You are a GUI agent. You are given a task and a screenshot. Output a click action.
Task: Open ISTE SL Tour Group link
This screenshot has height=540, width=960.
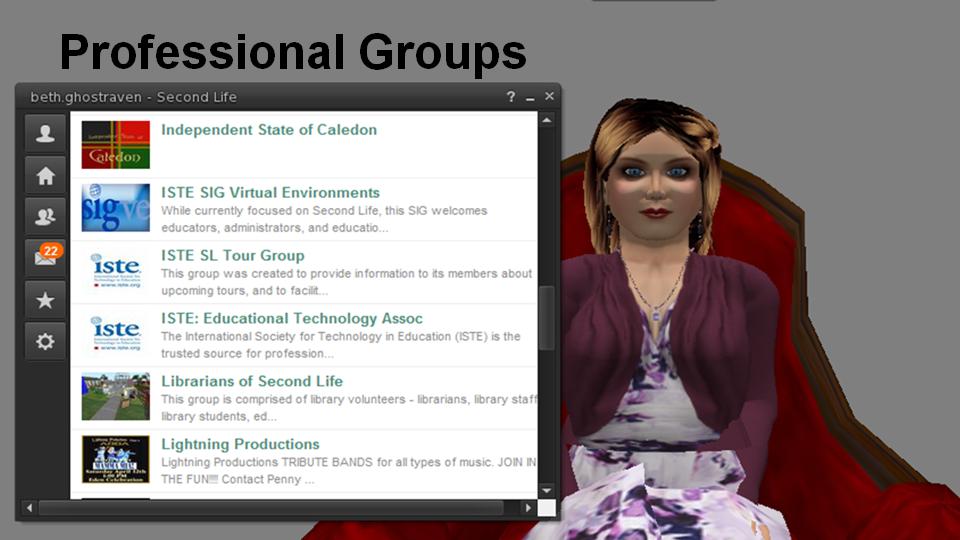(x=233, y=255)
